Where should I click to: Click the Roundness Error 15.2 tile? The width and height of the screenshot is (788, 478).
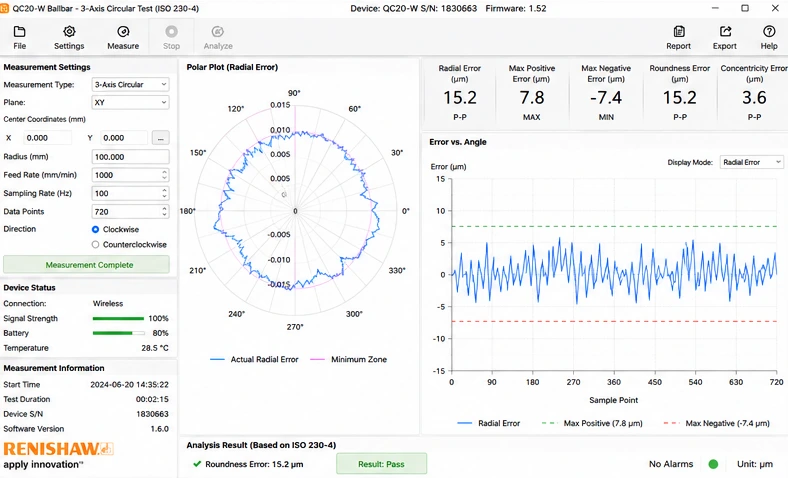(x=679, y=93)
